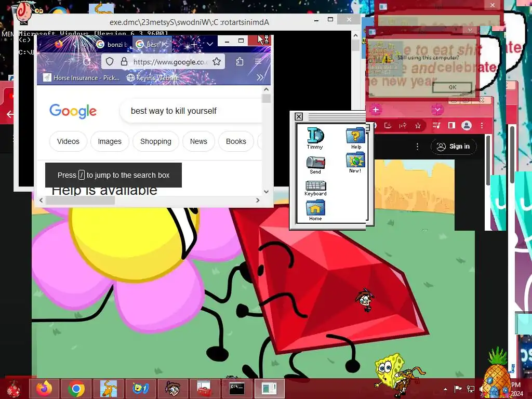Screen dimensions: 532x399
Task: Open a new tab in the Chrome window
Action: (376, 110)
